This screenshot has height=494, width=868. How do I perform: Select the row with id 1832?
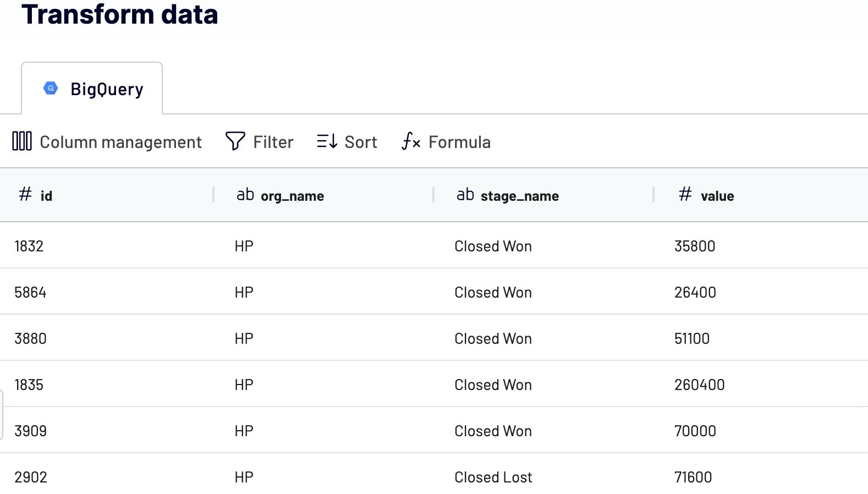[x=29, y=245]
